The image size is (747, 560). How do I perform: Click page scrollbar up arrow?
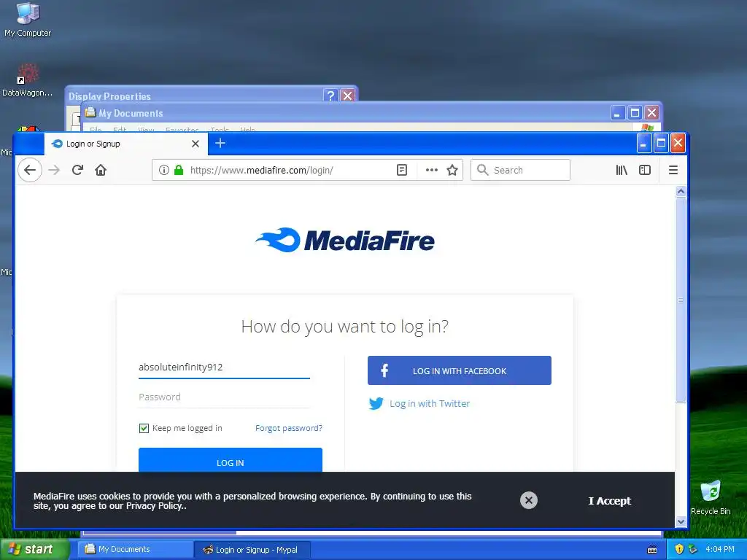[681, 192]
